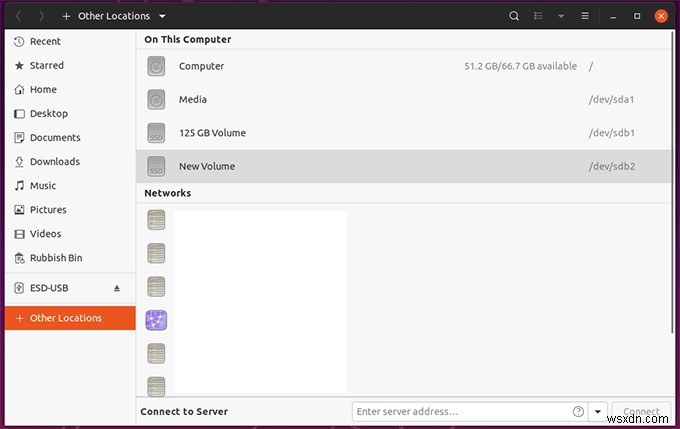Click the /dev/sdb2 path text
The image size is (680, 429).
click(611, 167)
